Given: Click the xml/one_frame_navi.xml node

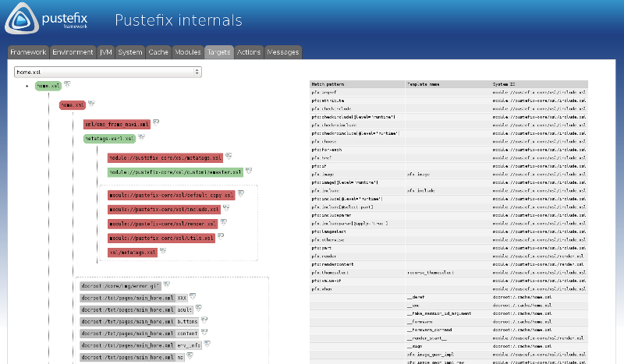Looking at the screenshot, I should coord(116,124).
